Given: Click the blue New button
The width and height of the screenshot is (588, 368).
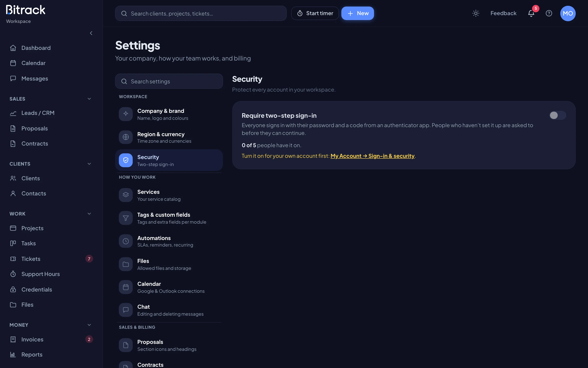Looking at the screenshot, I should (x=358, y=13).
